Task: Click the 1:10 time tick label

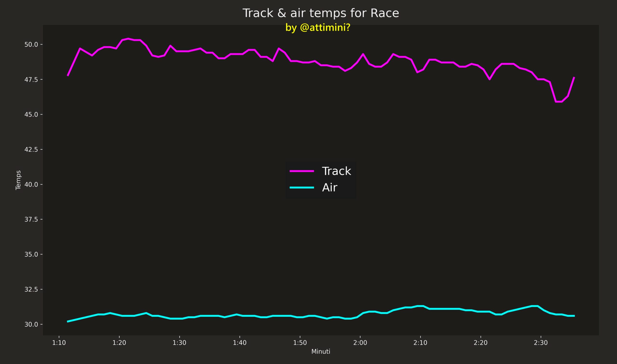Action: pos(59,343)
